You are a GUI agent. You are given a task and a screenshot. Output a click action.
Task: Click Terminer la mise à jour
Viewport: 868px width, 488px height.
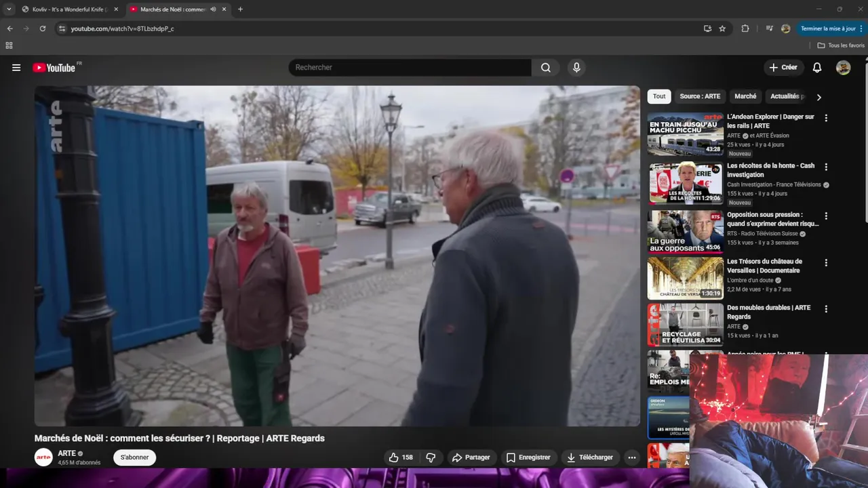[x=831, y=28]
